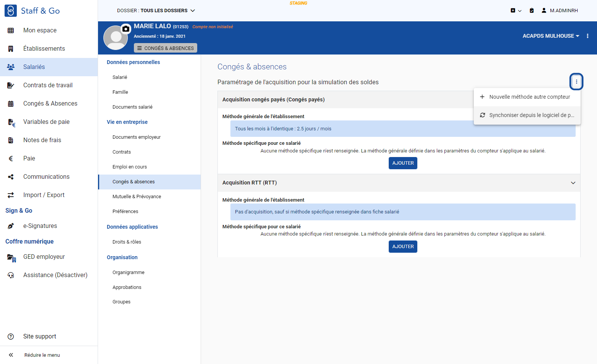Click Marie Lalo profile avatar
Viewport: 597px width, 364px height.
116,38
